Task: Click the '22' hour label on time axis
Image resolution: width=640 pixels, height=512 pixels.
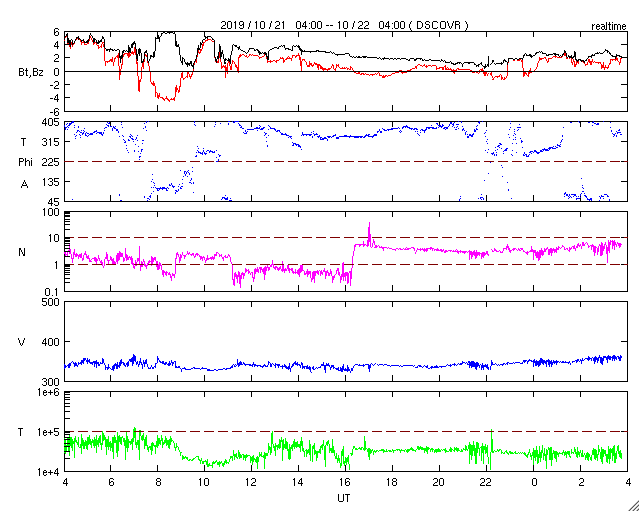Action: [x=486, y=482]
